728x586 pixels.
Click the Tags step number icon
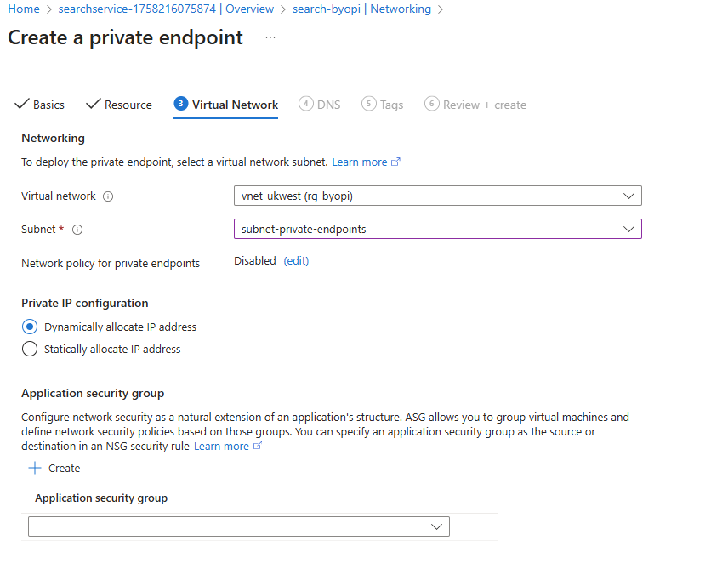[368, 104]
